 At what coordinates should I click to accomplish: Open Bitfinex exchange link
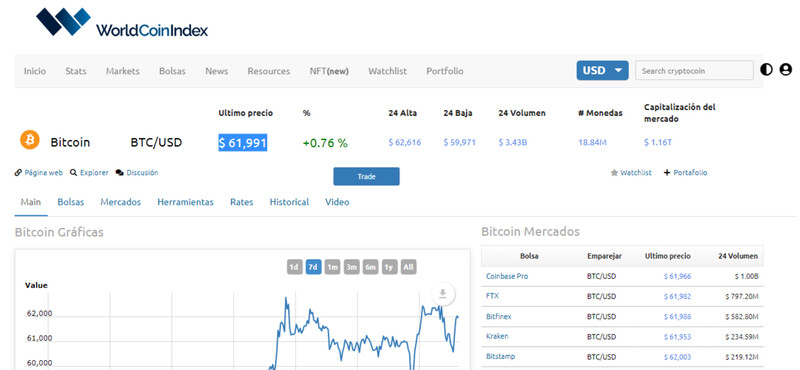click(498, 316)
